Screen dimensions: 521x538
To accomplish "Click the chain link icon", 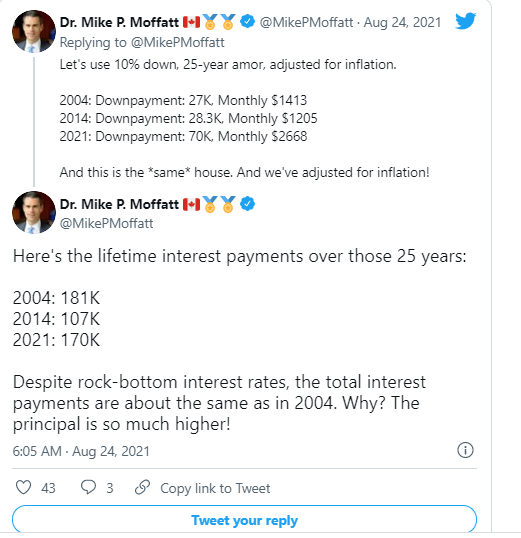I will pos(142,487).
